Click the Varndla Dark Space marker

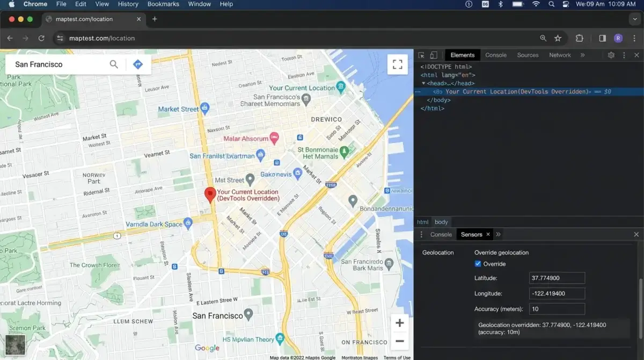(187, 223)
